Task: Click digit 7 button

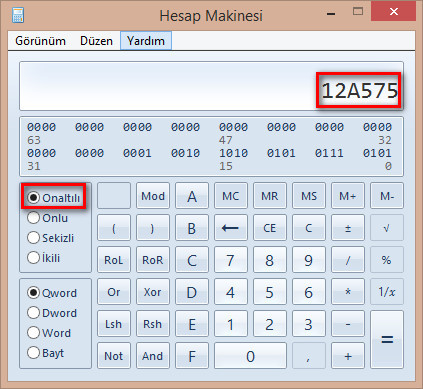Action: tap(231, 260)
